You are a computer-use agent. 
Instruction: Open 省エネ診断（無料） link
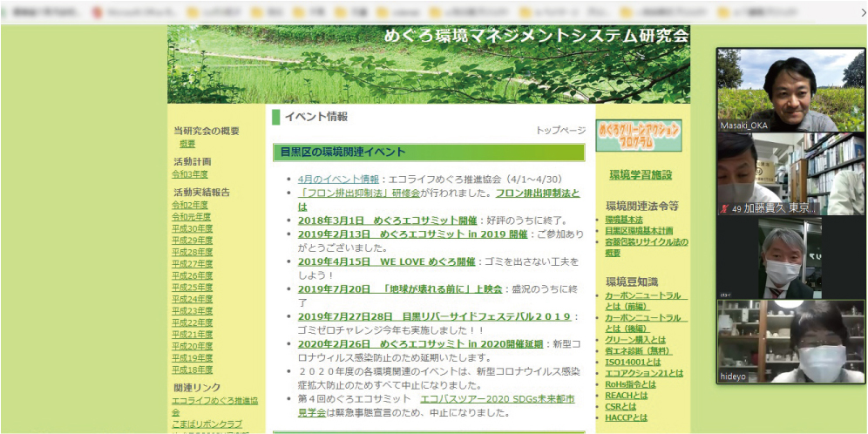tap(639, 351)
